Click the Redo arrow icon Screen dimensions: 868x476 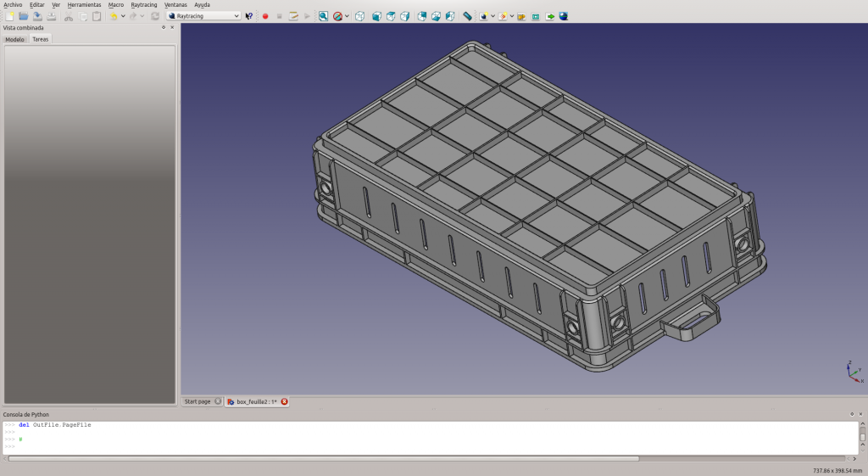coord(133,16)
